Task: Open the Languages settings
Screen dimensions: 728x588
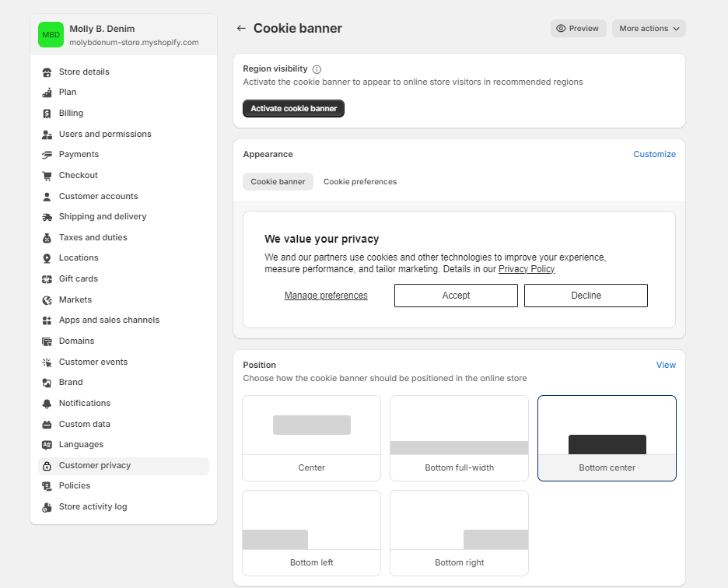Action: pos(124,445)
